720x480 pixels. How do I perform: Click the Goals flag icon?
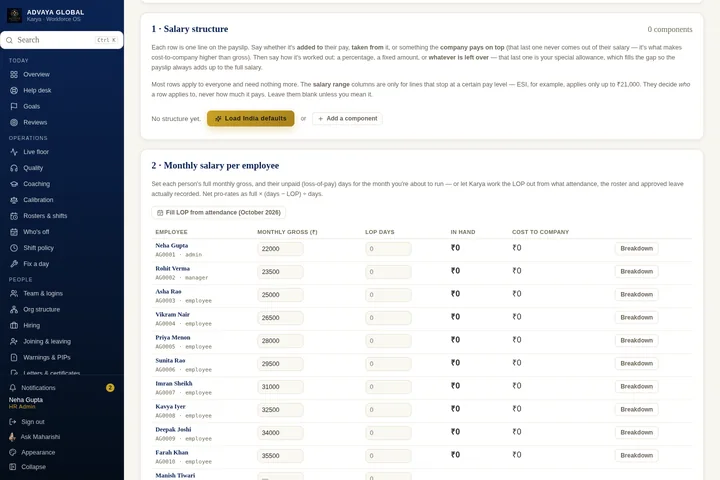point(14,106)
